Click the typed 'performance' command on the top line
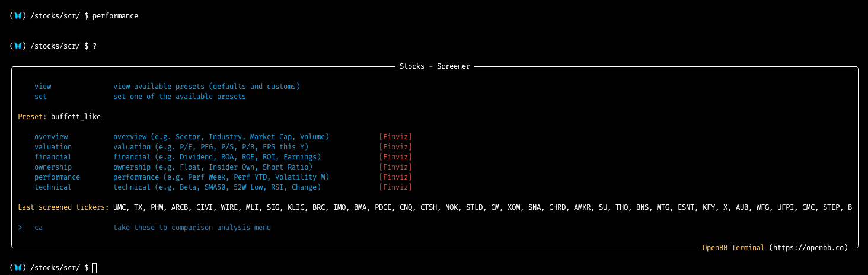Screen dimensions: 868x275 (115, 16)
